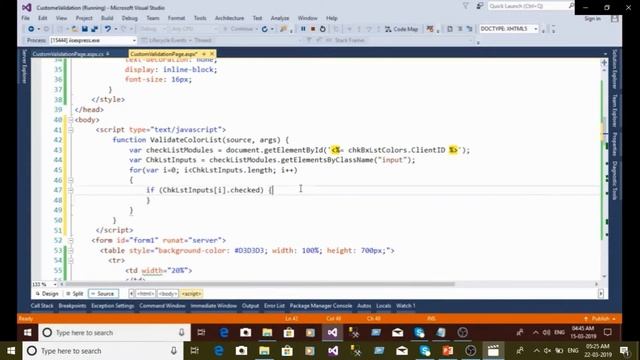Open the Solution Explorer side tab
The width and height of the screenshot is (640, 360).
coord(615,69)
